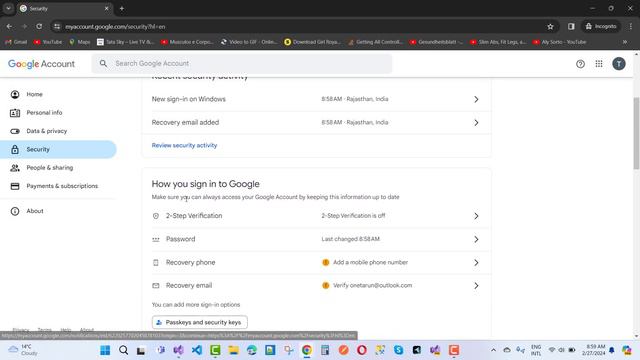
Task: Click the taskbar clock and date
Action: [593, 350]
